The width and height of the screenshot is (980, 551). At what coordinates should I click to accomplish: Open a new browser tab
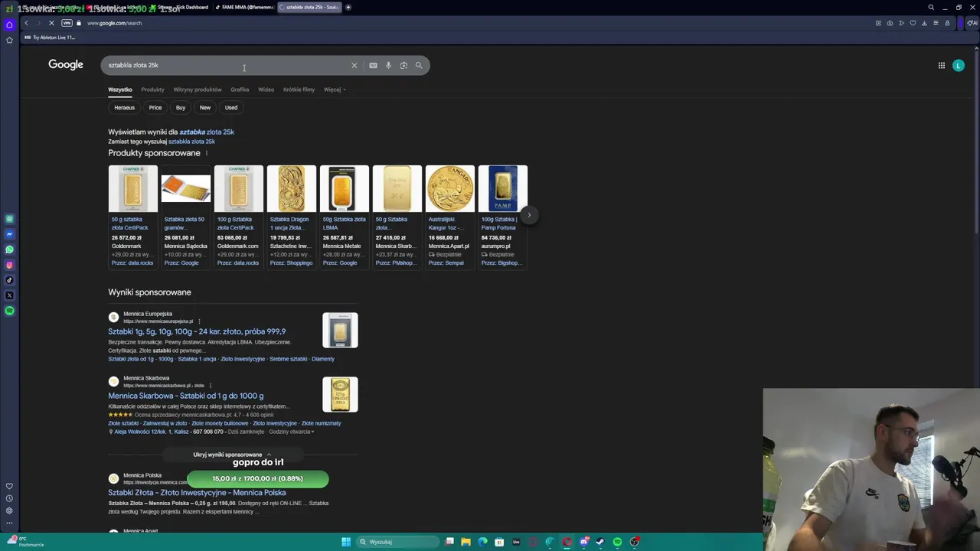tap(348, 7)
